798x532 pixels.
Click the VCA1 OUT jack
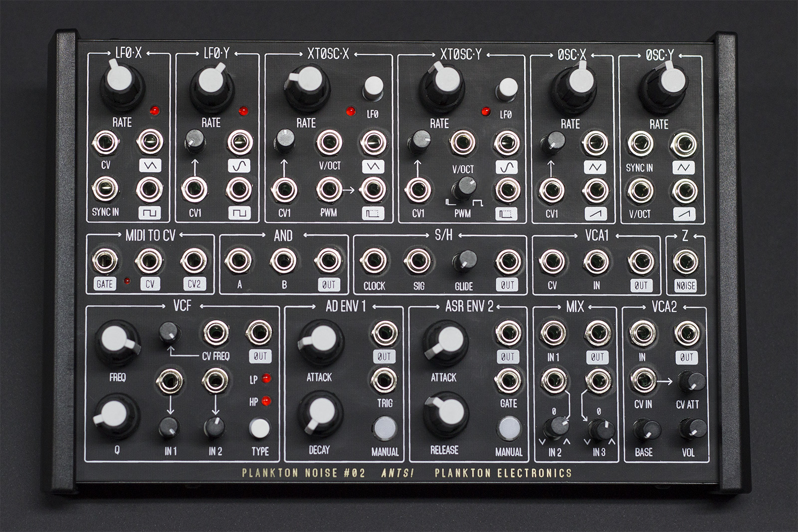(x=641, y=262)
